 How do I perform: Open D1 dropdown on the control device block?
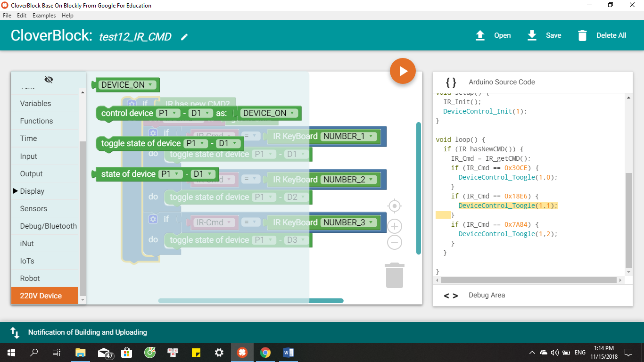(x=201, y=113)
